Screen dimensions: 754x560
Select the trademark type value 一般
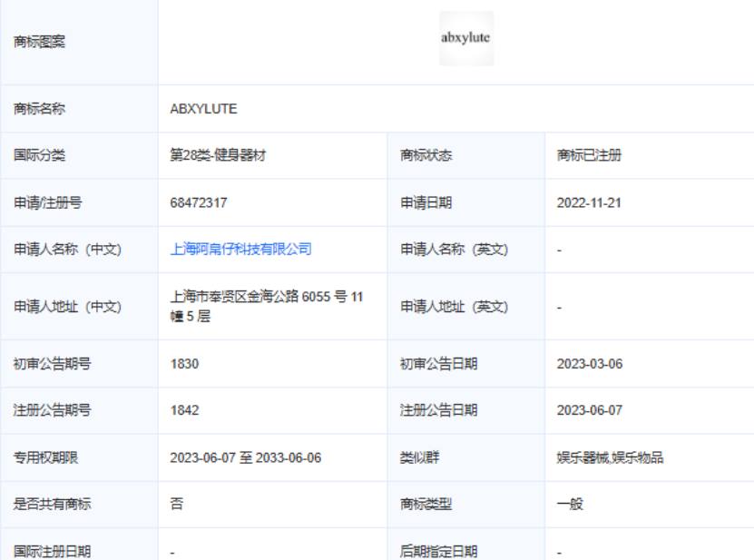click(x=570, y=505)
